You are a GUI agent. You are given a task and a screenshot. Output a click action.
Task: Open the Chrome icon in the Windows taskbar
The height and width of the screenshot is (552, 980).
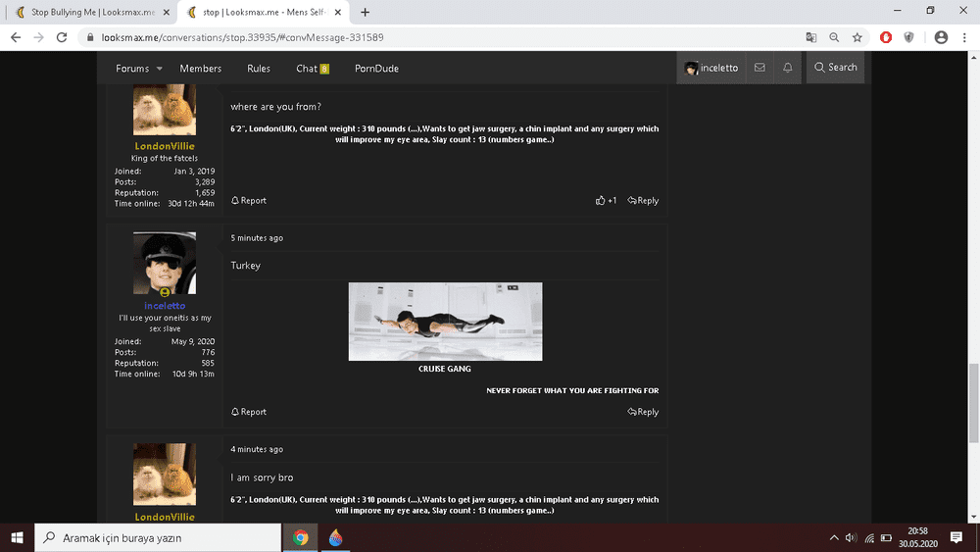[x=301, y=537]
